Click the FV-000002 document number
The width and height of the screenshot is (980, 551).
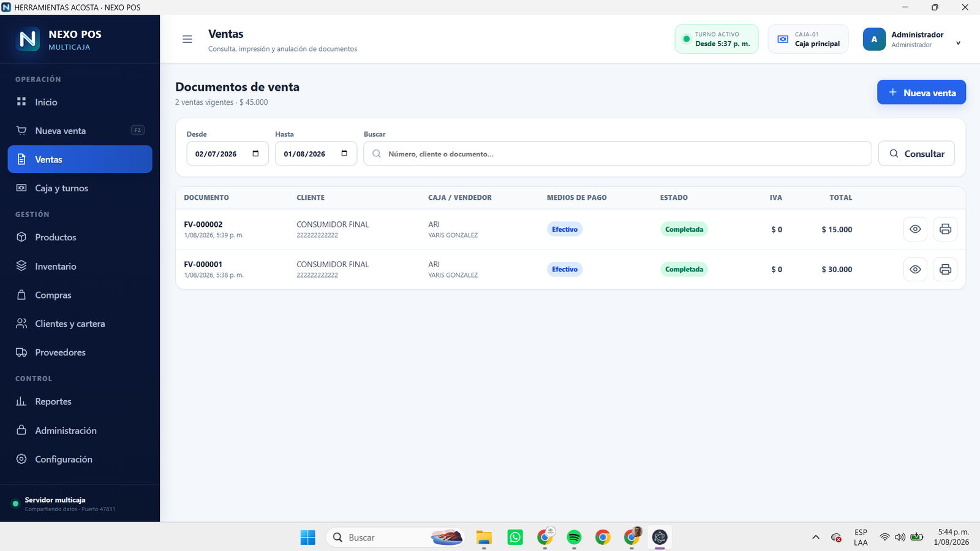coord(203,224)
